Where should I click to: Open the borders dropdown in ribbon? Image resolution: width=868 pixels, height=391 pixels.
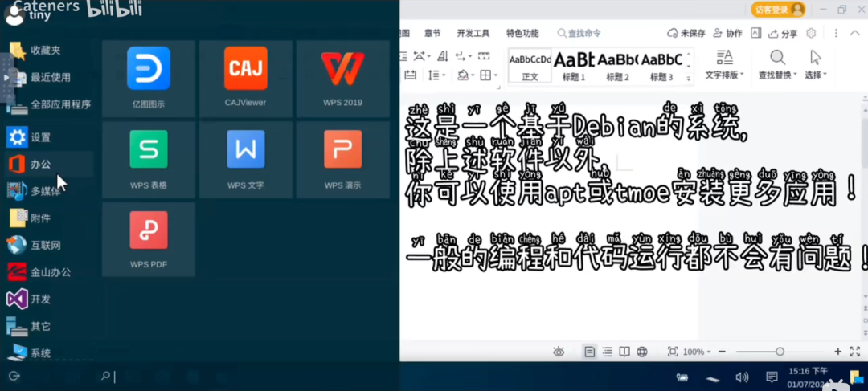489,75
